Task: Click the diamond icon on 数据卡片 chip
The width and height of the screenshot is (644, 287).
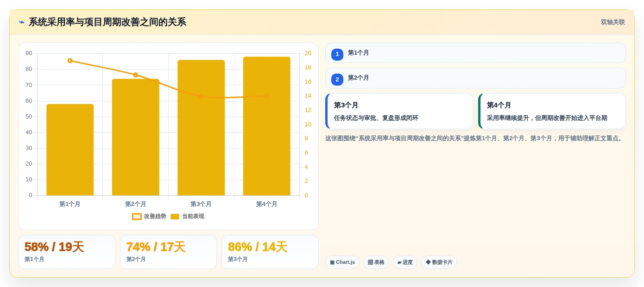Action: pyautogui.click(x=428, y=262)
